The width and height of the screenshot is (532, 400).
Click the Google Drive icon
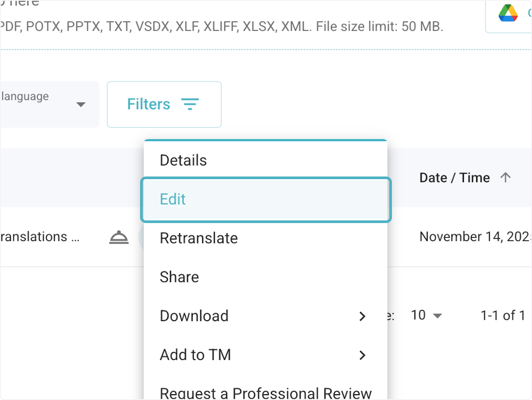tap(508, 13)
